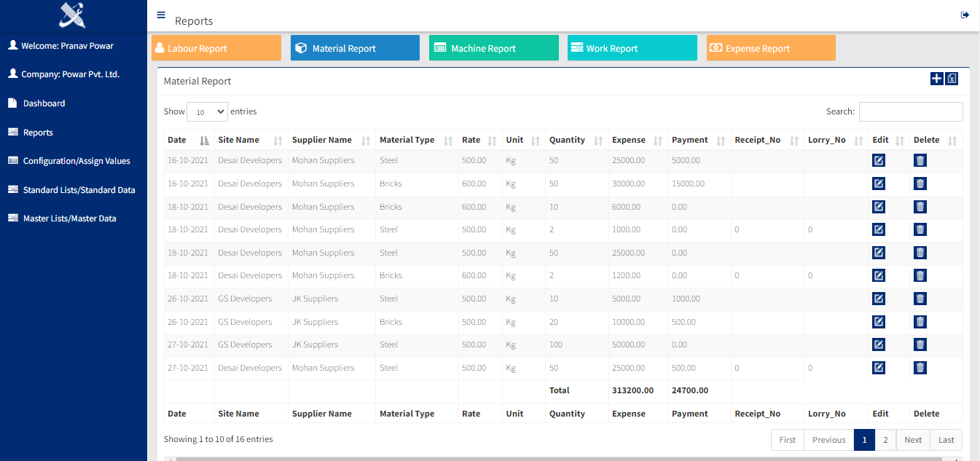
Task: Delete the 18-10-2021 Bricks 1200.00 row
Action: point(920,275)
